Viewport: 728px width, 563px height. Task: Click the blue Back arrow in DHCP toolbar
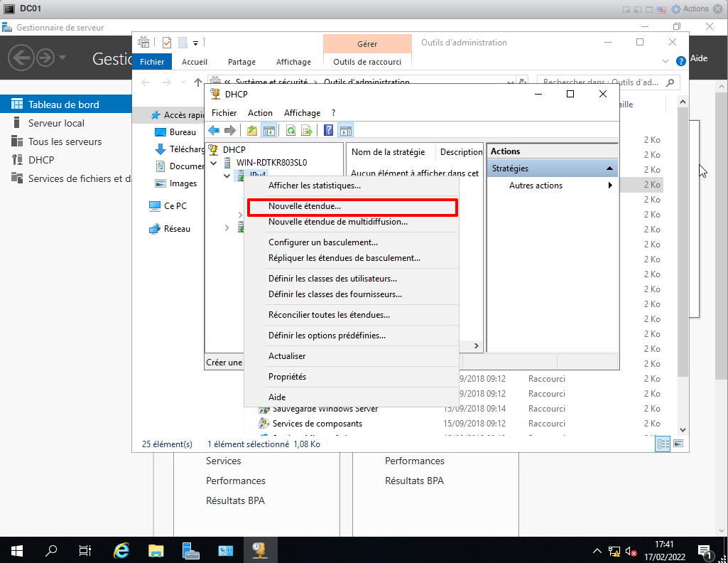[214, 130]
